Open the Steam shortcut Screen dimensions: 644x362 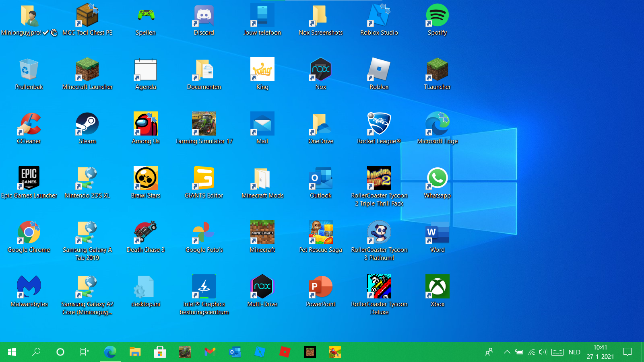point(87,129)
